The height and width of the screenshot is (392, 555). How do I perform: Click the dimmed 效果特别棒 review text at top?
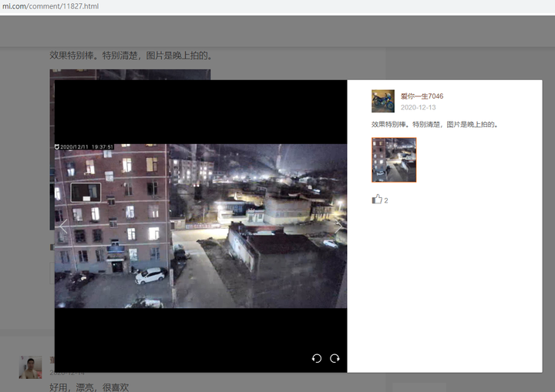pos(131,55)
